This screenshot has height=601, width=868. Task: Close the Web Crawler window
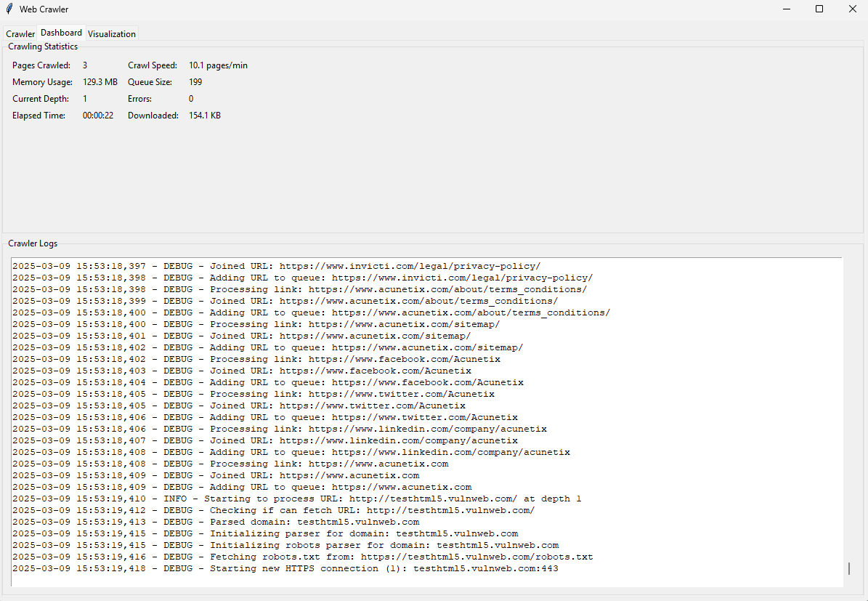click(x=852, y=9)
